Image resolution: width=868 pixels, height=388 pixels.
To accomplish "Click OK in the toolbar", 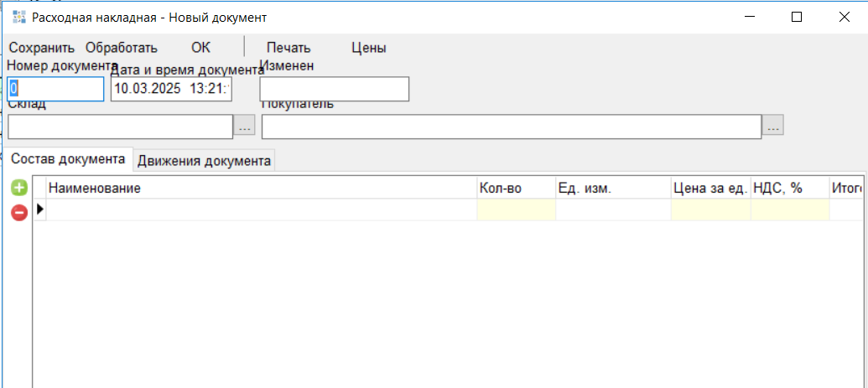I will [x=200, y=48].
